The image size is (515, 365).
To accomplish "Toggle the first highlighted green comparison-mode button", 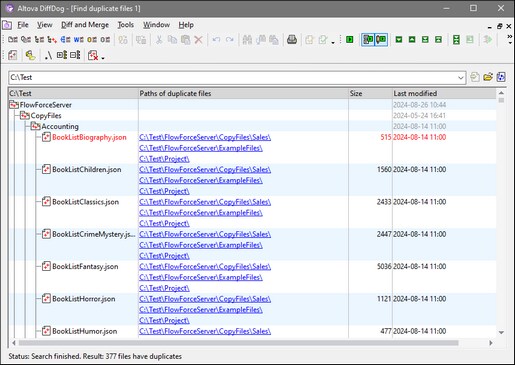I will coord(368,40).
